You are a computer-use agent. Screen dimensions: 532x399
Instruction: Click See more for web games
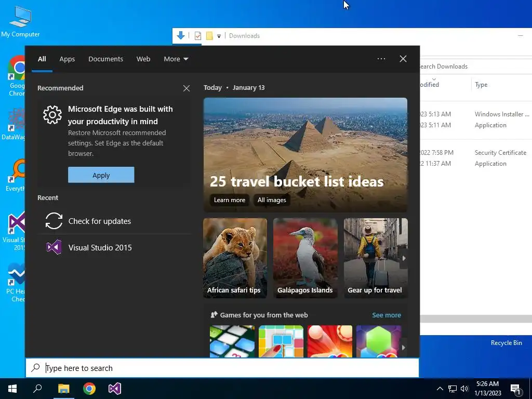coord(387,315)
